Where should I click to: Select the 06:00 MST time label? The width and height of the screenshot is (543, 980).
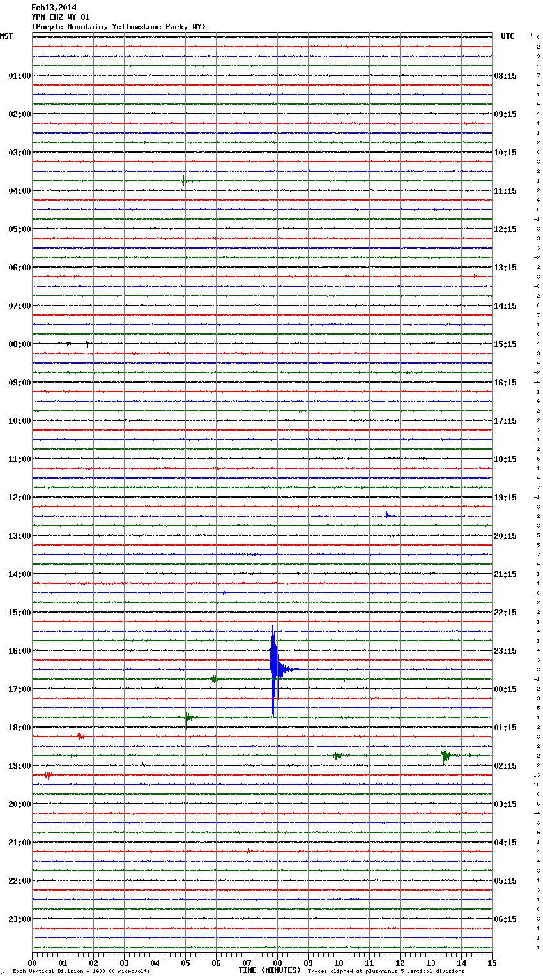20,268
